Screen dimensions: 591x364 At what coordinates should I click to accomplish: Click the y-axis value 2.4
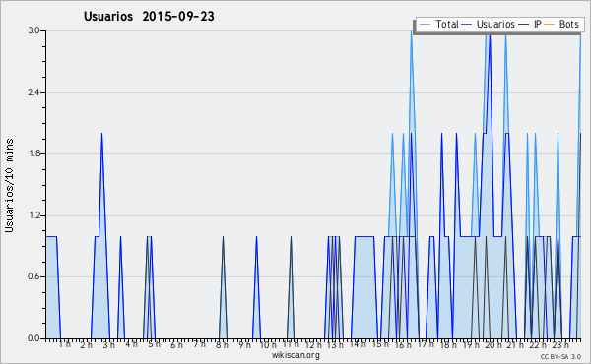pos(33,92)
